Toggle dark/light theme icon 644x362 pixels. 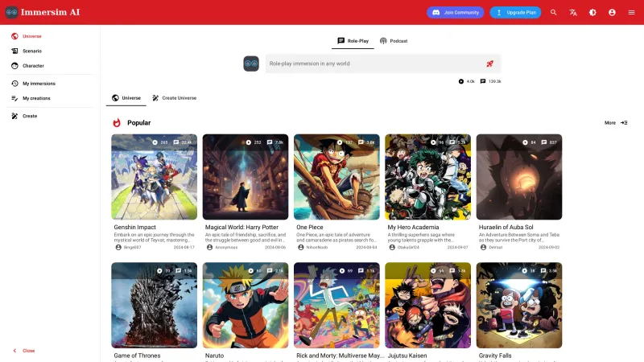[592, 12]
